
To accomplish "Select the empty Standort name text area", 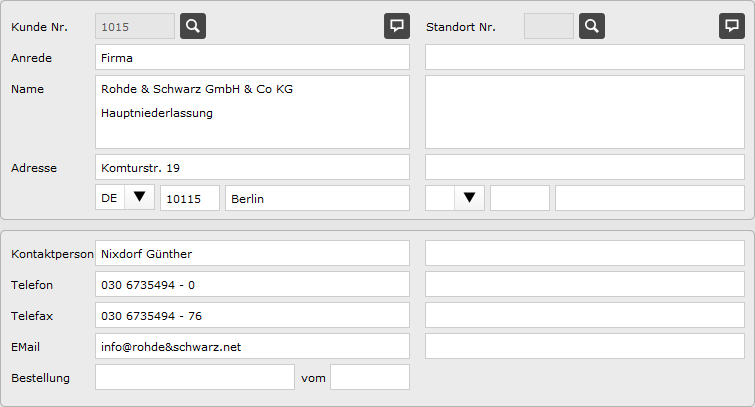I will click(x=585, y=112).
